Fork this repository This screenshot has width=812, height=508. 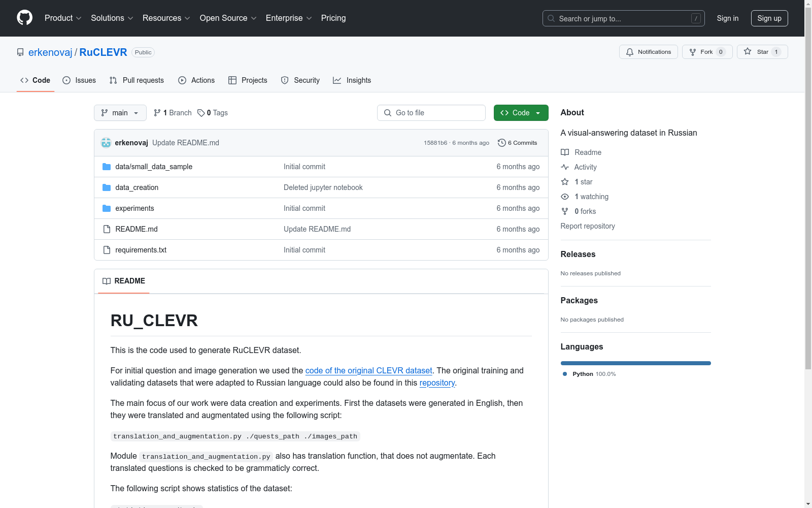[707, 52]
